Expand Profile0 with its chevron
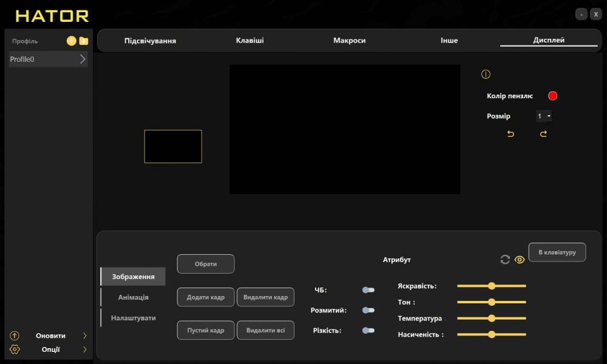Viewport: 607px width, 364px height. 83,59
